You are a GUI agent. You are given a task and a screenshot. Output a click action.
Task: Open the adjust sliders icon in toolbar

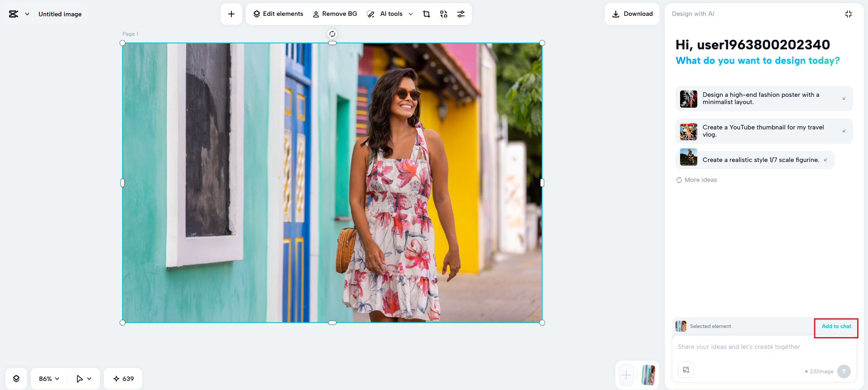[460, 14]
